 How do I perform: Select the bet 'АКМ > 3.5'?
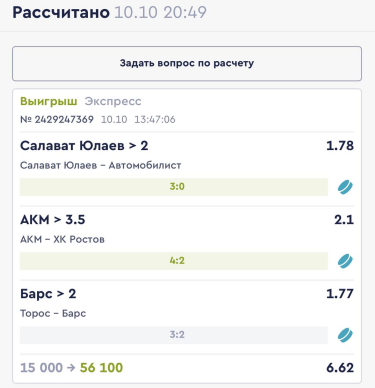[53, 220]
